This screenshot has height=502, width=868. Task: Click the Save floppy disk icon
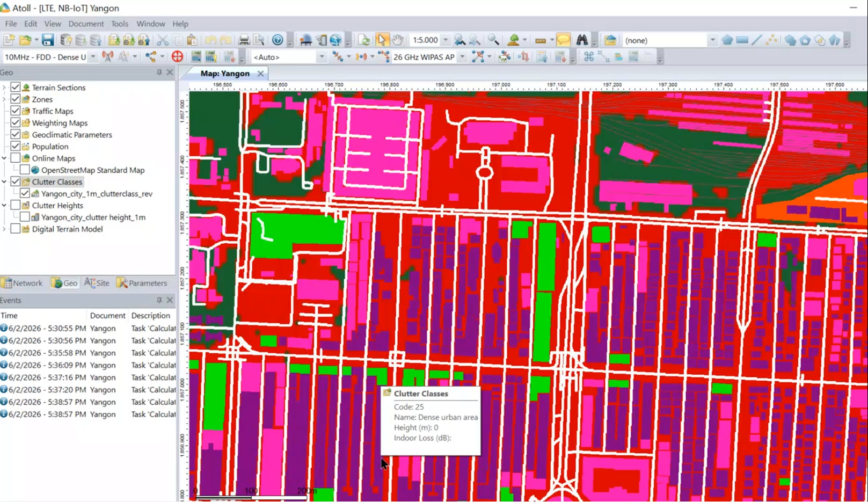coord(48,40)
